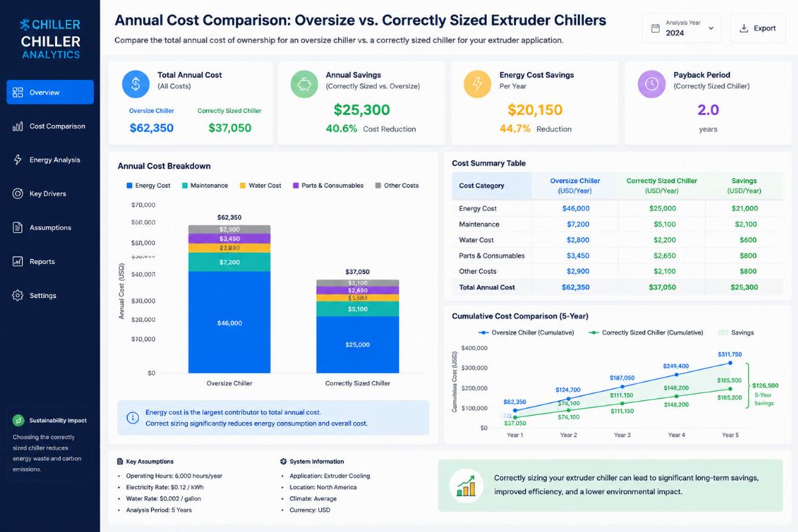This screenshot has height=532, width=798.
Task: Click the Export button
Action: (757, 28)
